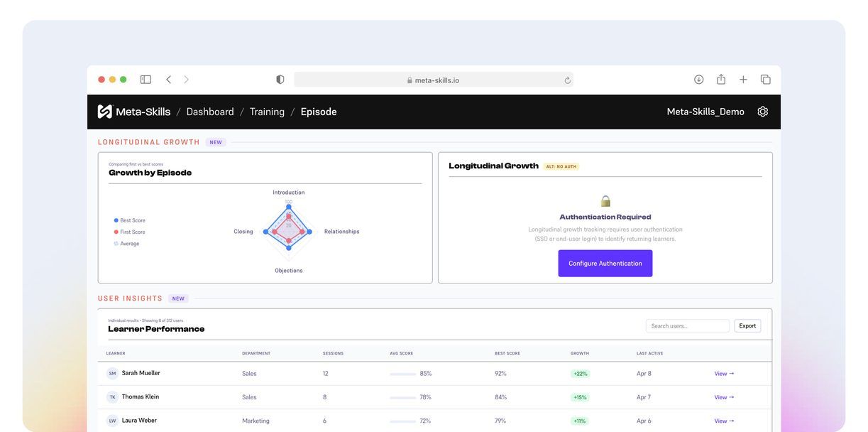Screen dimensions: 868x432
Task: Select learner name Thomas Klein
Action: click(x=141, y=396)
